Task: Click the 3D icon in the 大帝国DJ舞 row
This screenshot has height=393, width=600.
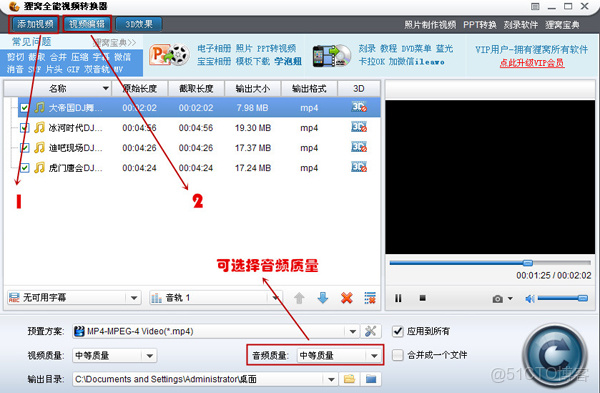Action: pos(359,107)
